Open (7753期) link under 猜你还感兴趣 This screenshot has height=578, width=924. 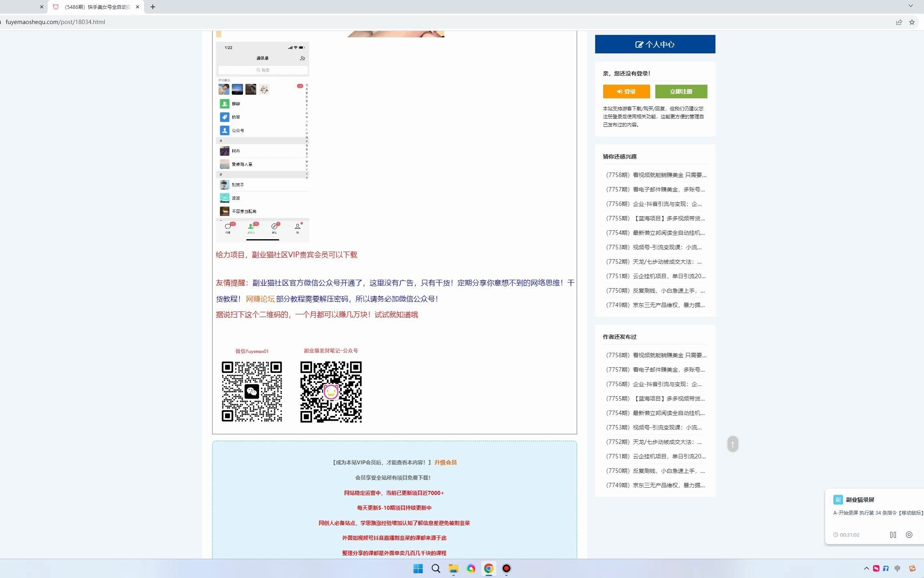pos(654,247)
